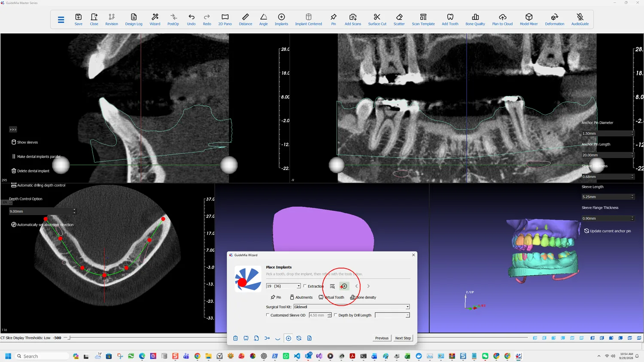Click Plan to Cloud upload
This screenshot has width=644, height=362.
[502, 19]
